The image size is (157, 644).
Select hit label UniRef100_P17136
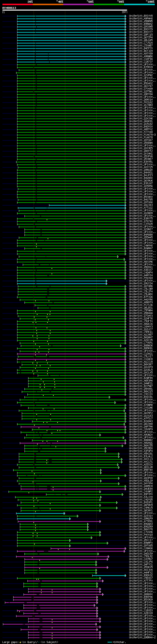141,305
